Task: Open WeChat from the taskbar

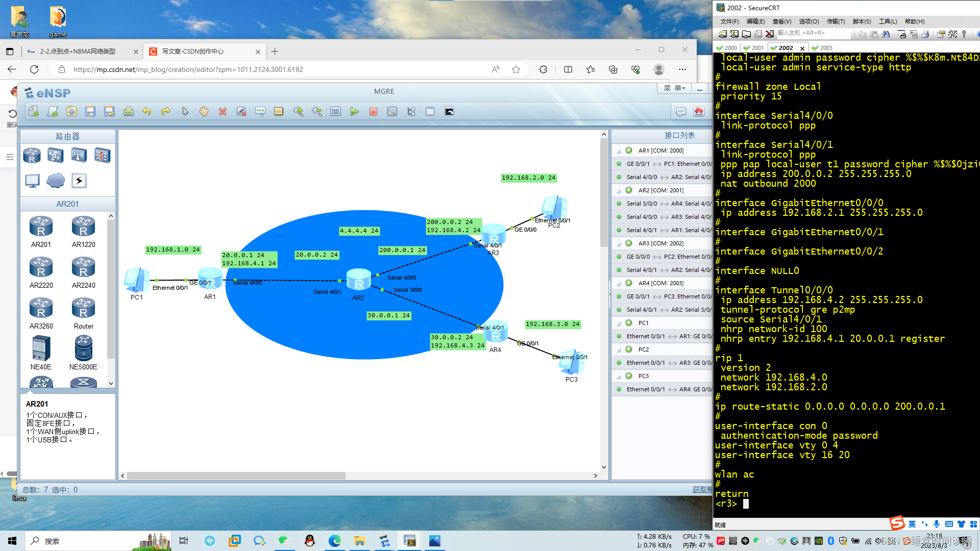Action: tap(284, 541)
